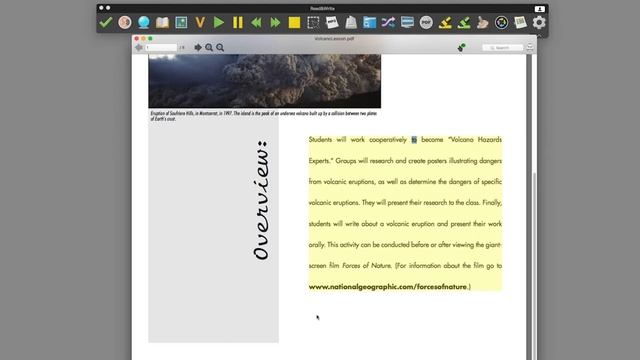Open the www.nationalgeographic.com/forcesofnature link
This screenshot has width=640, height=360.
[387, 287]
